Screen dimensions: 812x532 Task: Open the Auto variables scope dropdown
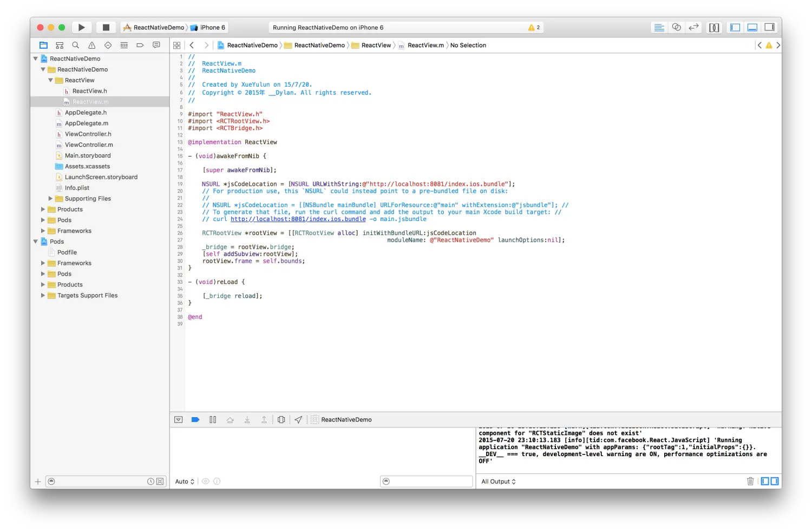point(185,482)
